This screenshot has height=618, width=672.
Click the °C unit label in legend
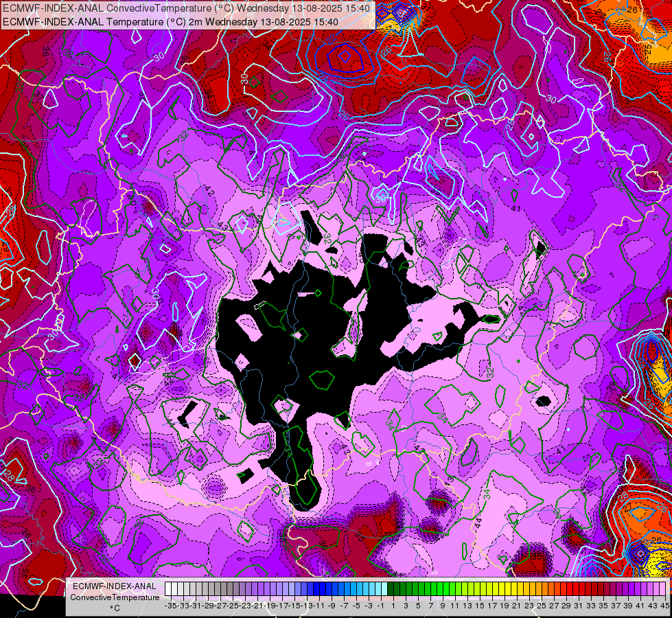click(115, 608)
